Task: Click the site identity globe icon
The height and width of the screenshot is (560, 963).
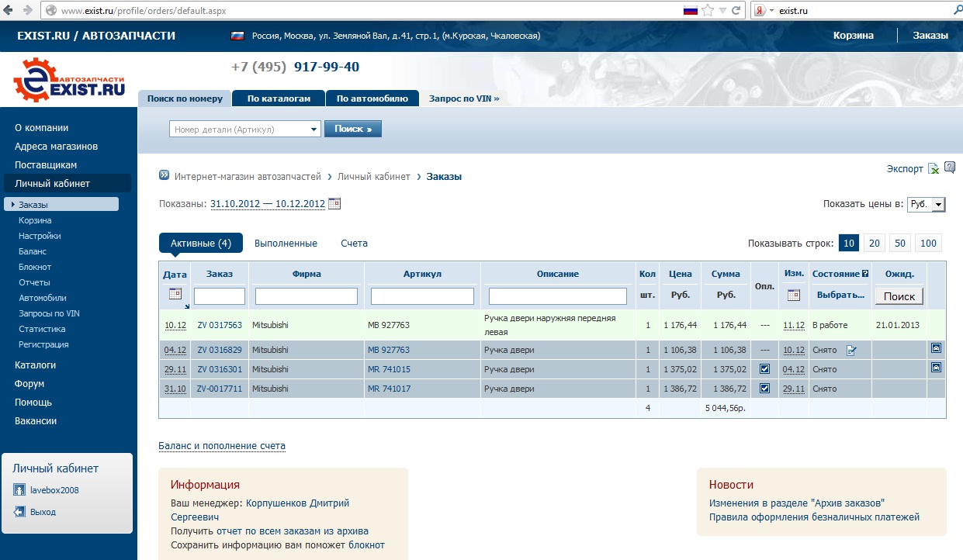Action: (x=51, y=11)
